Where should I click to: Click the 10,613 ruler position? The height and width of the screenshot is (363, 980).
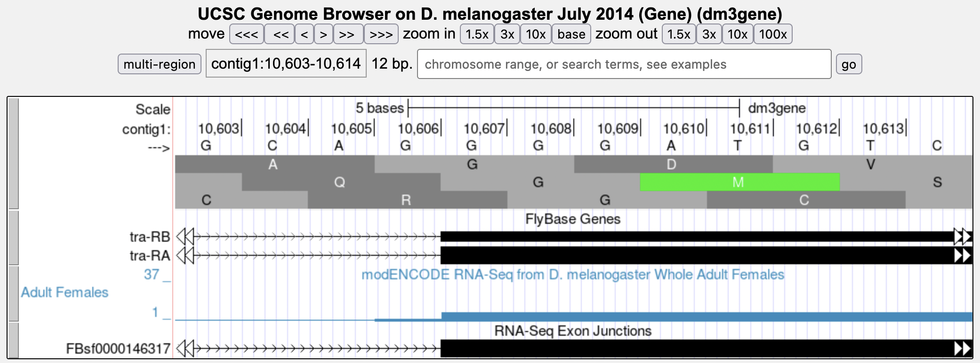coord(883,128)
